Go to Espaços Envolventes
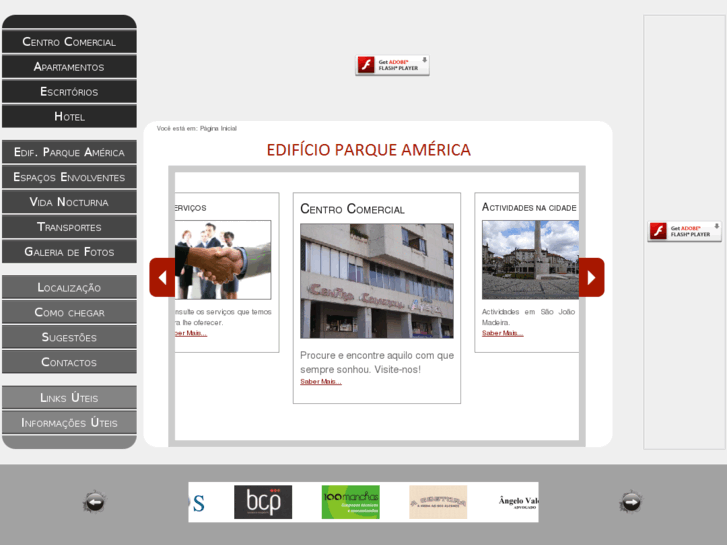The width and height of the screenshot is (727, 545). [69, 177]
